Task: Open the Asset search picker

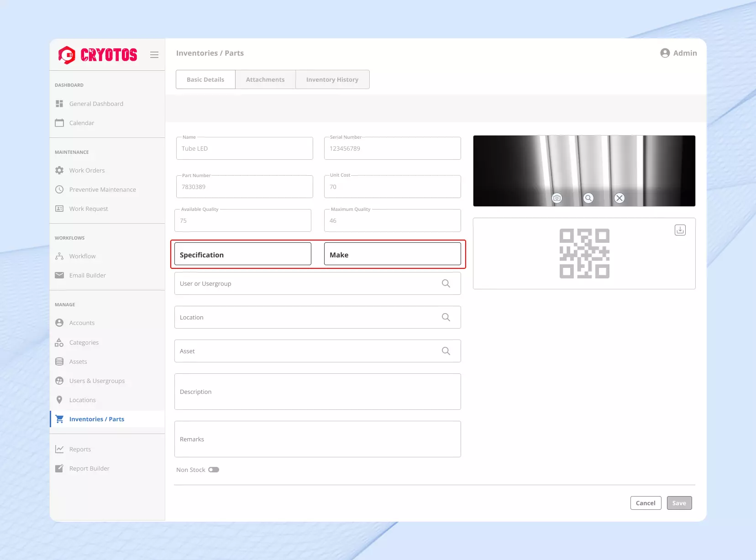Action: [x=446, y=351]
